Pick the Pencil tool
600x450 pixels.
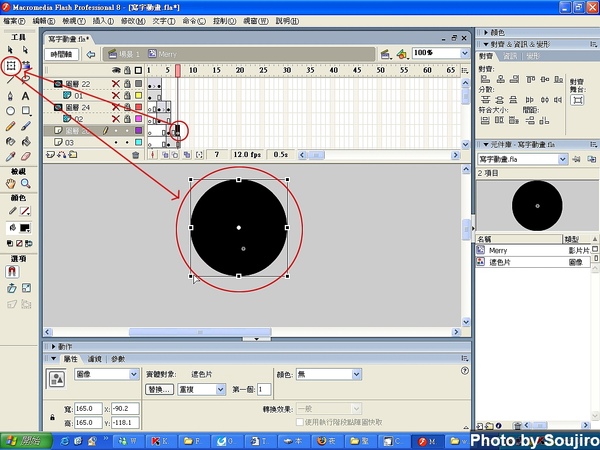[x=11, y=126]
